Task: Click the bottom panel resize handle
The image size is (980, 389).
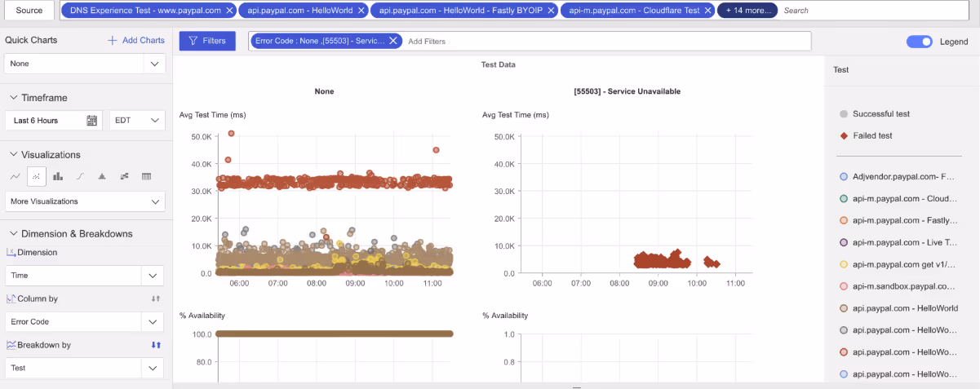Action: coord(576,387)
